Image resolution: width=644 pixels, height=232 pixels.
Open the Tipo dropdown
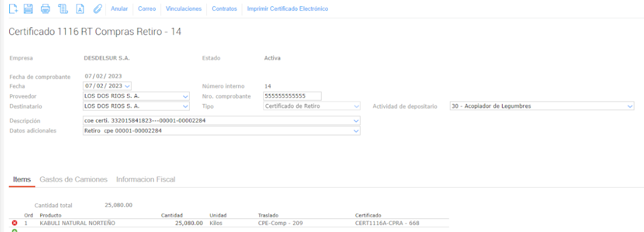(x=356, y=106)
